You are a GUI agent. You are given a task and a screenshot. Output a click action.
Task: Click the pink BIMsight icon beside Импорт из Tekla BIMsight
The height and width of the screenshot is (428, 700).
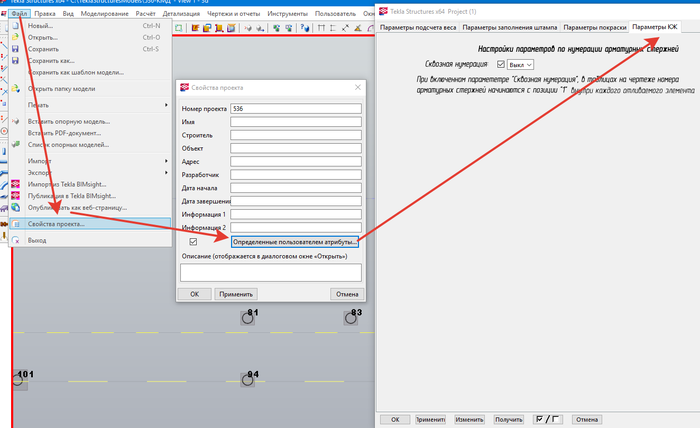click(x=16, y=184)
